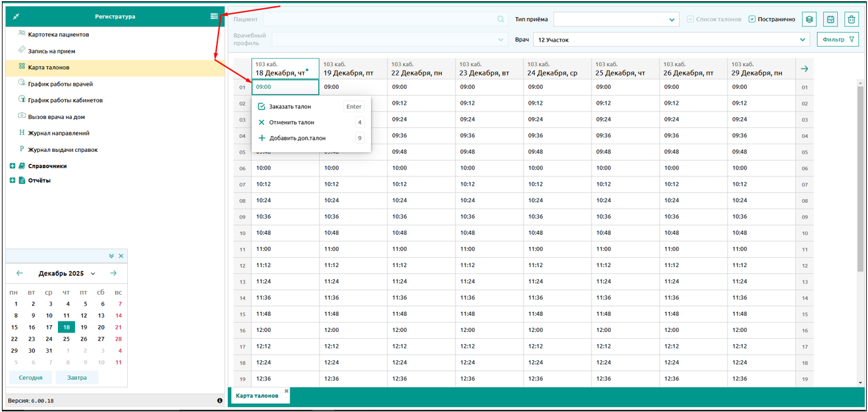The height and width of the screenshot is (412, 868).
Task: Close the calendar widget panel
Action: tap(121, 256)
